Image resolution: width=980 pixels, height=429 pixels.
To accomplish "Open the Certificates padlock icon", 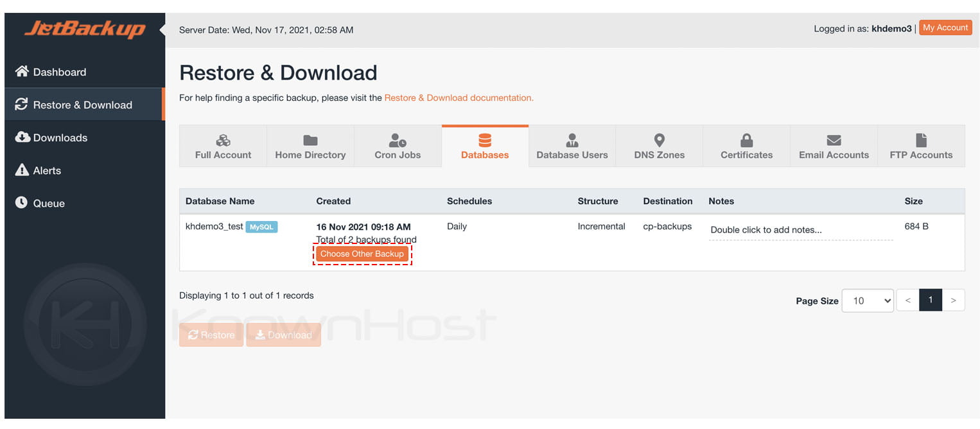I will tap(746, 140).
